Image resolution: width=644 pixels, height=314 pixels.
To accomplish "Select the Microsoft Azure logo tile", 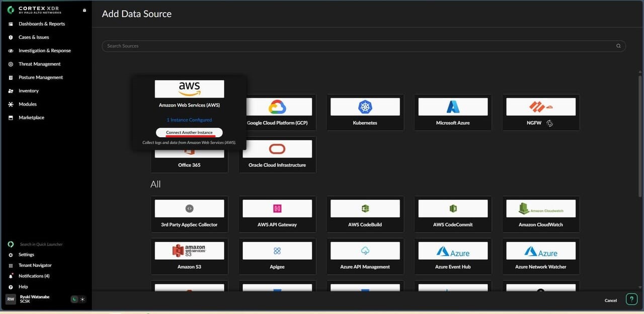I will pos(453,107).
